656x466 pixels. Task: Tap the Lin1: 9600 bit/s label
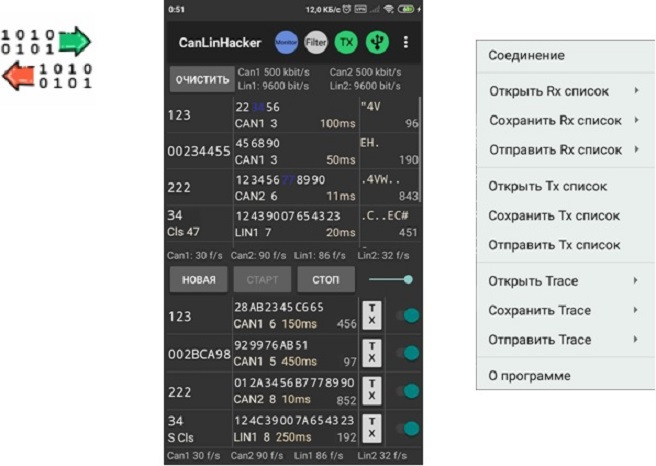click(x=273, y=86)
